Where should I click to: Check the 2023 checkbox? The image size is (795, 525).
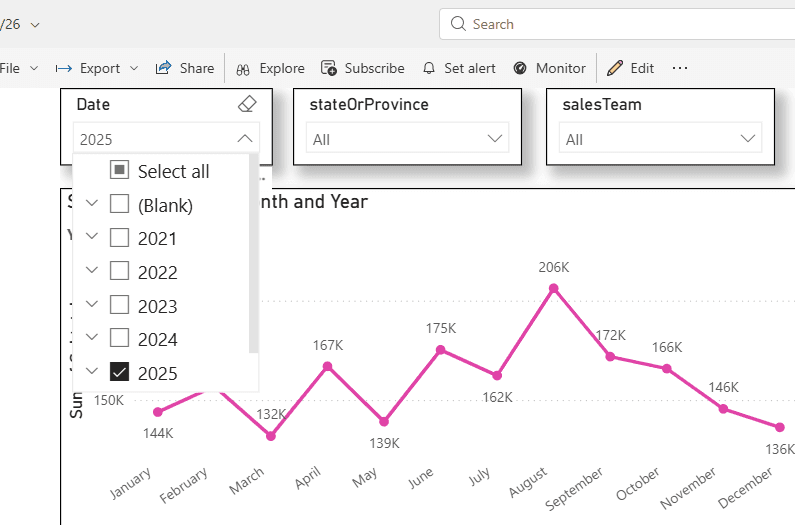[119, 304]
